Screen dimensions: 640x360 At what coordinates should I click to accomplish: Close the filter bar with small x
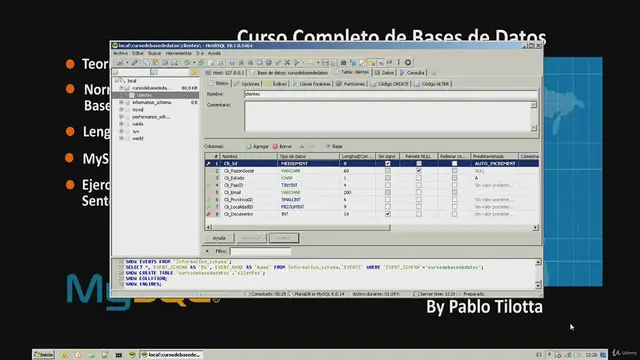point(207,251)
